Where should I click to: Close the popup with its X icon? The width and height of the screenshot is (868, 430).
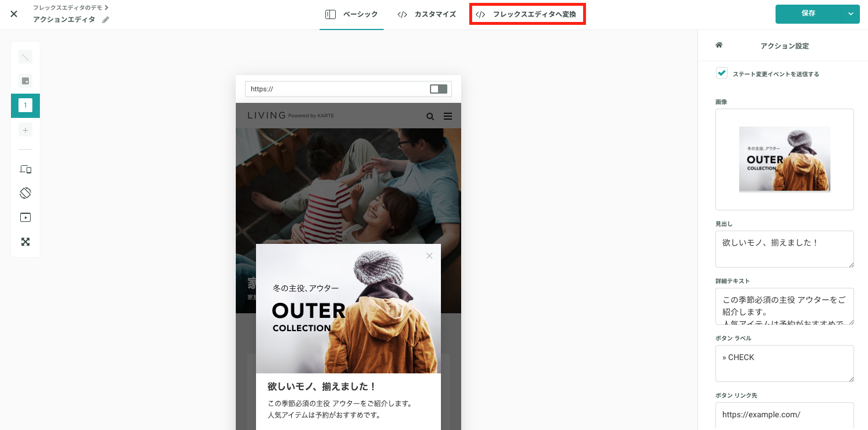(429, 255)
